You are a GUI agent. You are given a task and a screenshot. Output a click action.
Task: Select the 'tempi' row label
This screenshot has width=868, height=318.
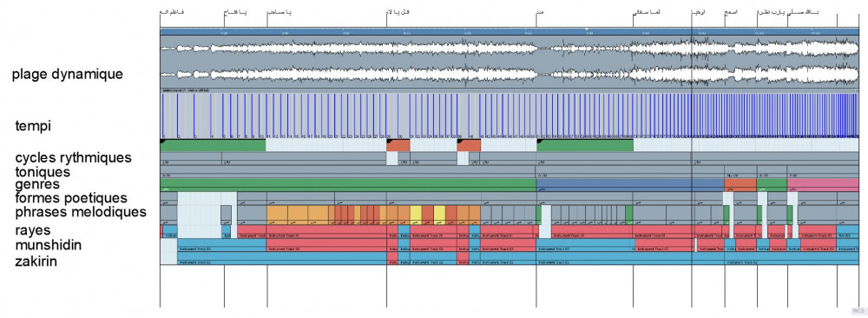click(x=33, y=126)
